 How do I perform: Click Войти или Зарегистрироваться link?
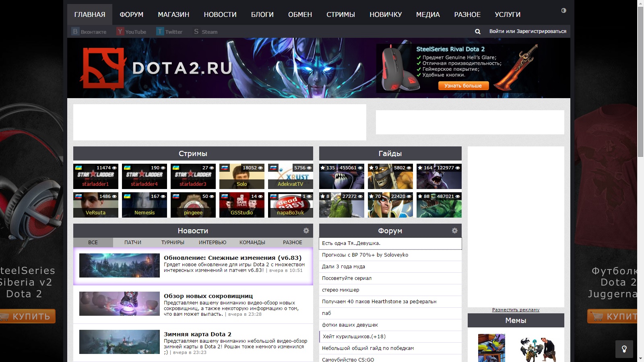(528, 31)
